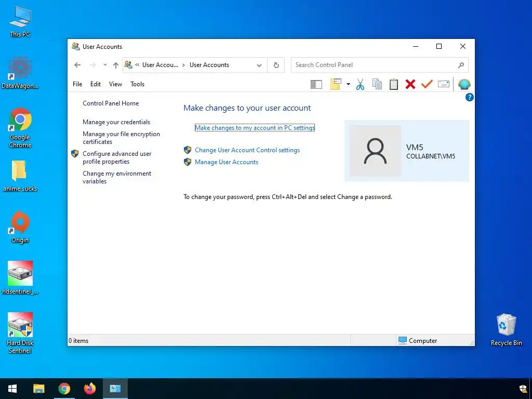
Task: Click the Google Chrome desktop shortcut
Action: pos(20,128)
